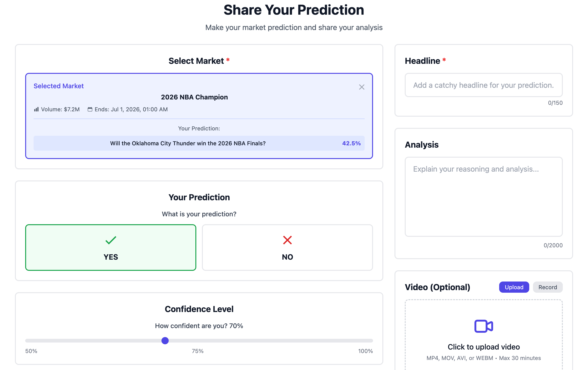
Task: Click the 42.5% percentage label
Action: point(351,143)
